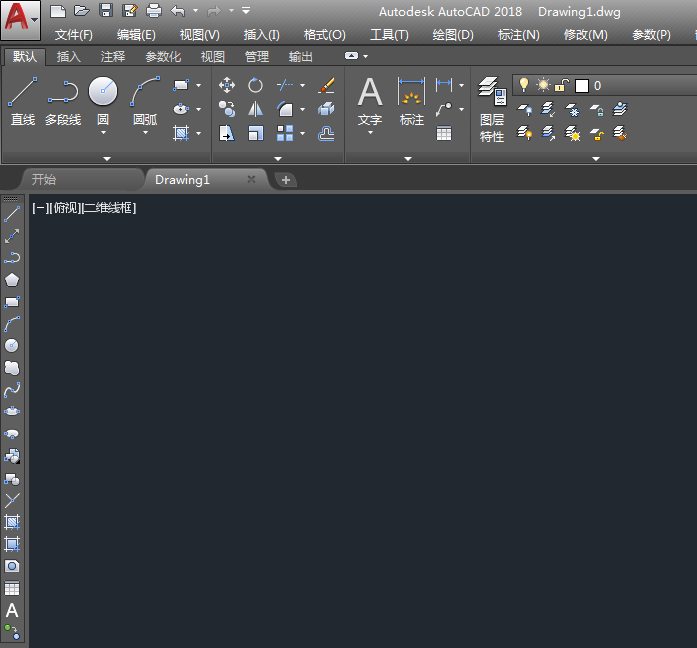Select Spline tool in left draw toolbar
Viewport: 697px width, 648px height.
[x=12, y=390]
